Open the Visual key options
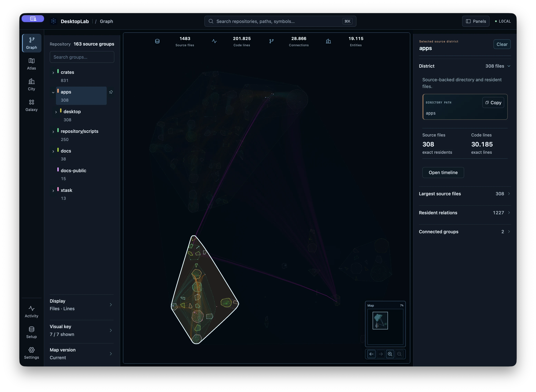 [82, 331]
